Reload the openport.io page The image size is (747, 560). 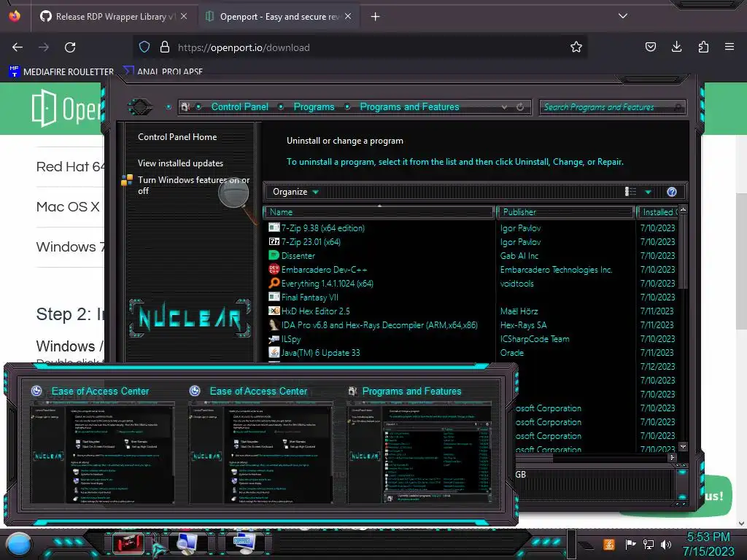click(x=70, y=47)
